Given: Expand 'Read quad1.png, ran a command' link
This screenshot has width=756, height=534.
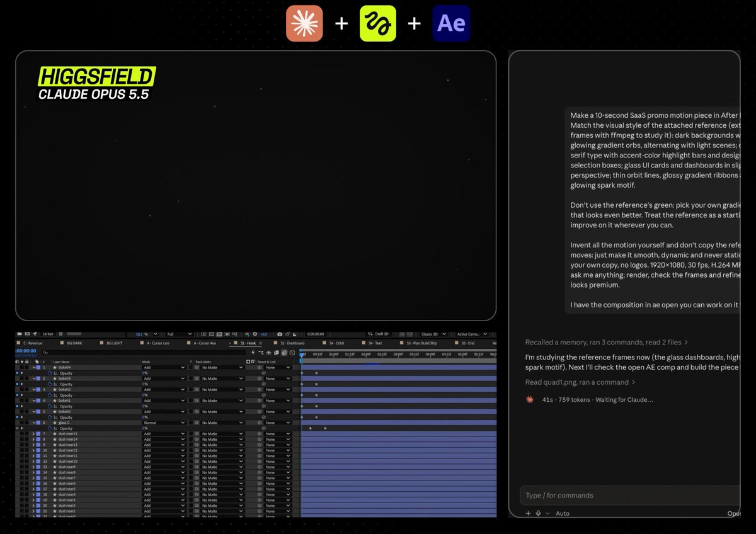Looking at the screenshot, I should pos(580,382).
